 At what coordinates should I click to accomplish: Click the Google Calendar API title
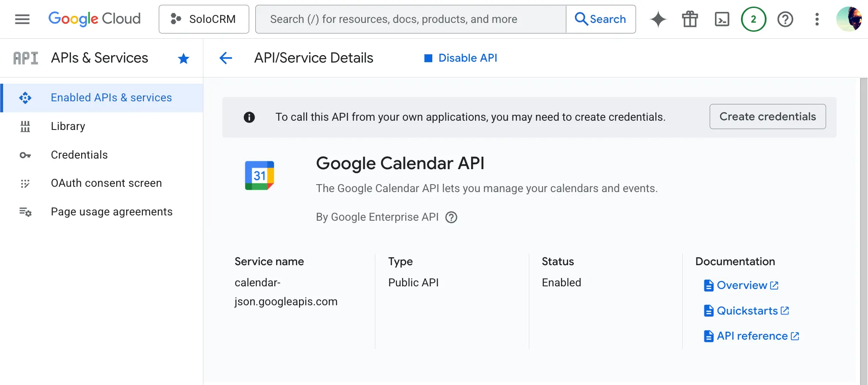click(x=400, y=163)
